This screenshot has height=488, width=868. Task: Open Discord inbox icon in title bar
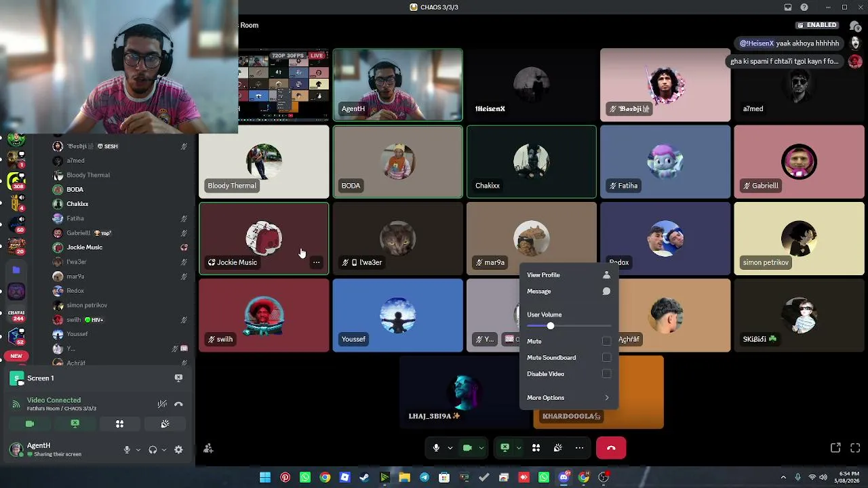(x=787, y=7)
